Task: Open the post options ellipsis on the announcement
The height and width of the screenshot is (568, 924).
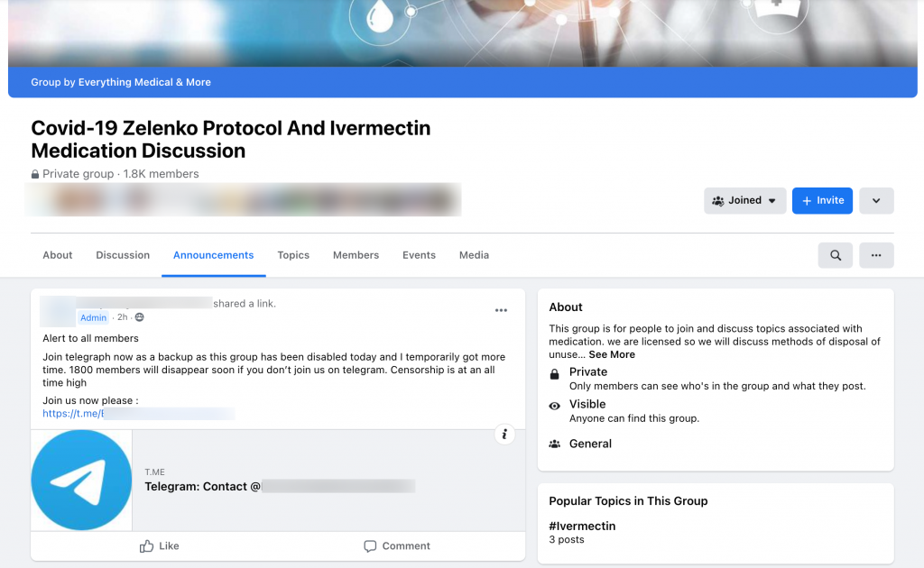Action: 501,309
